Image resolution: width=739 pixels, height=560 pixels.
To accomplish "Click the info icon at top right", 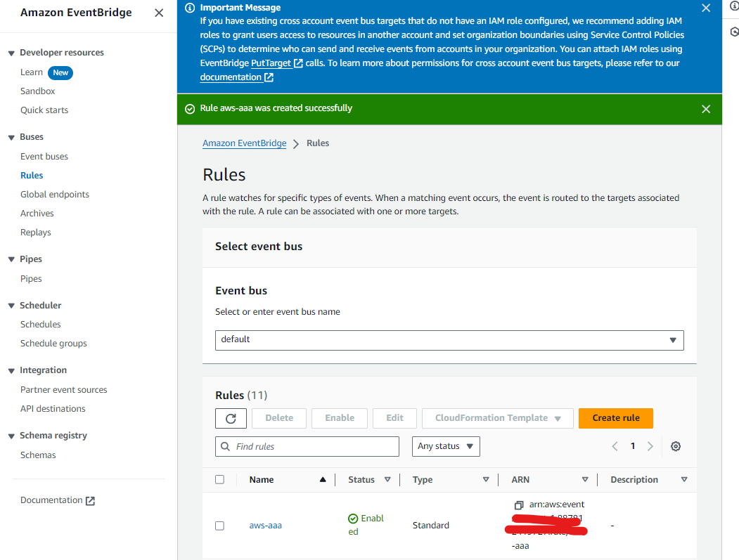I will point(734,6).
